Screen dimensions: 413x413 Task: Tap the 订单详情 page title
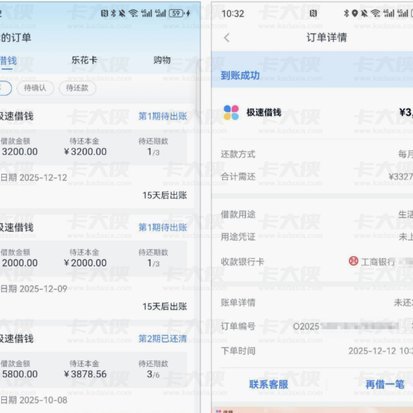tap(326, 37)
